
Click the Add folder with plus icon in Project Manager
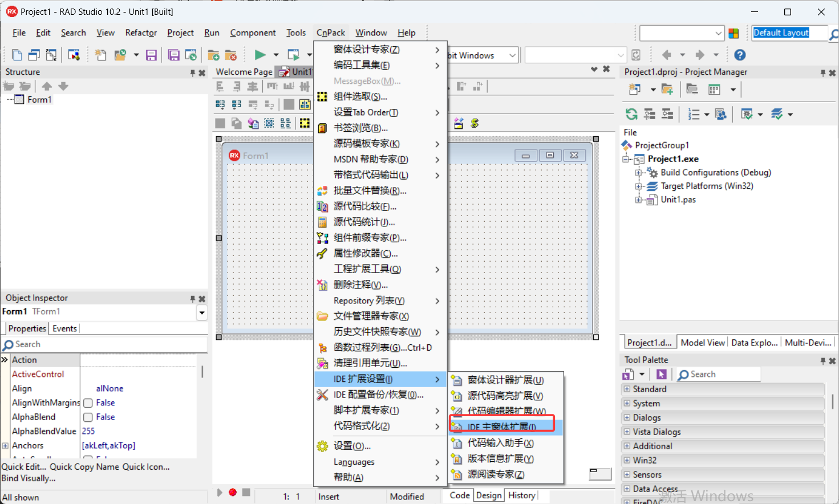point(667,90)
